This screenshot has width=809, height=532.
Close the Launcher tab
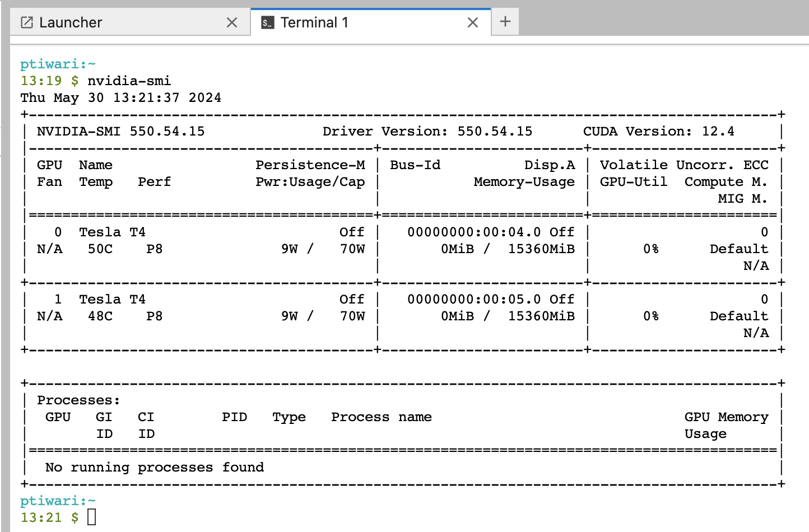[231, 22]
